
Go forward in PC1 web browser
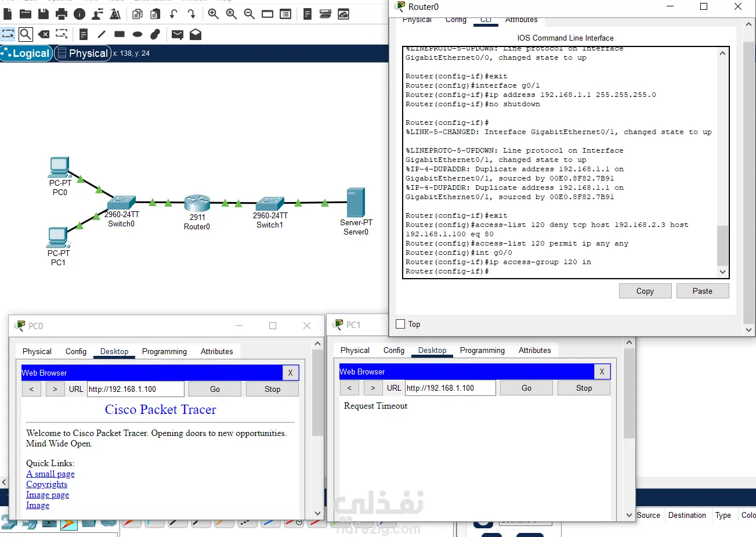[x=373, y=388]
